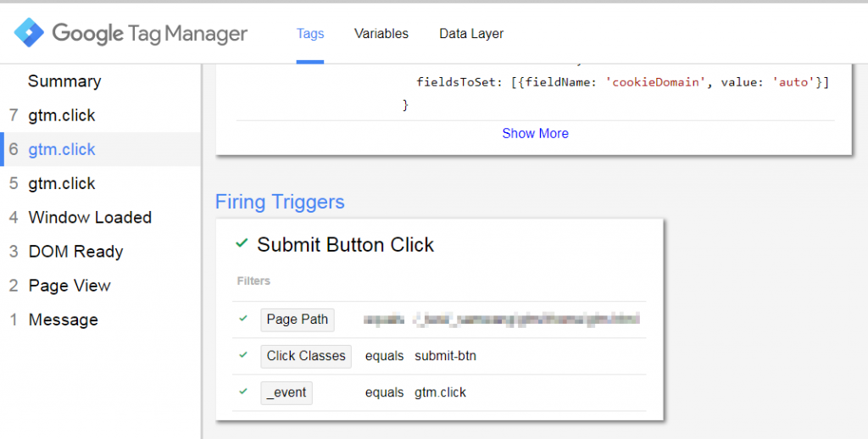This screenshot has height=439, width=868.
Task: Click green checkmark beside Submit Button Click
Action: click(242, 243)
